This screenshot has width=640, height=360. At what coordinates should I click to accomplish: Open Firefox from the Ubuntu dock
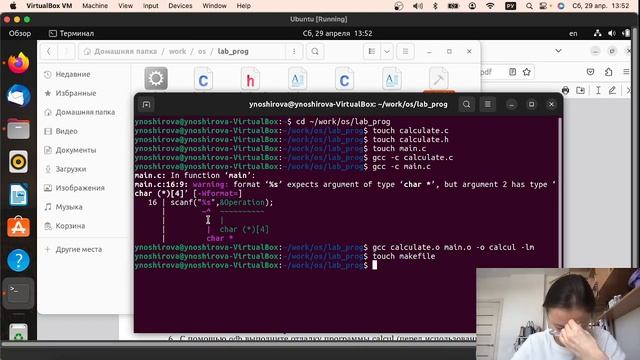tap(18, 63)
